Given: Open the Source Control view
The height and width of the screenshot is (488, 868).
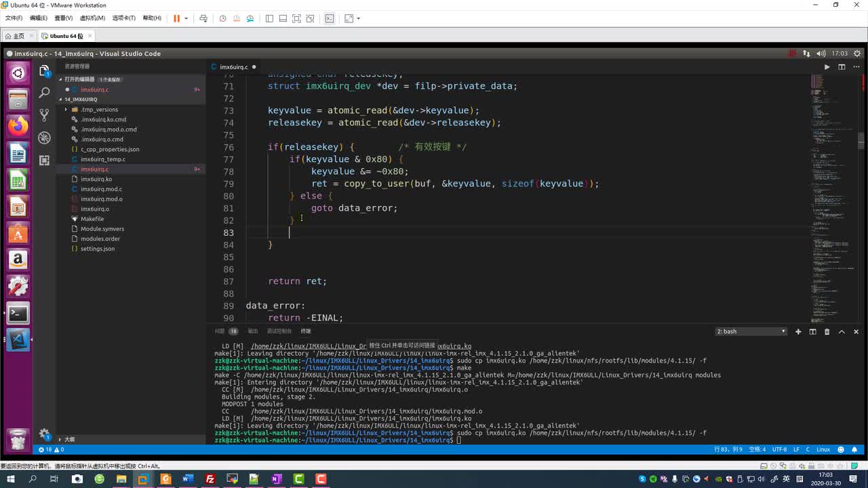Looking at the screenshot, I should click(x=45, y=115).
